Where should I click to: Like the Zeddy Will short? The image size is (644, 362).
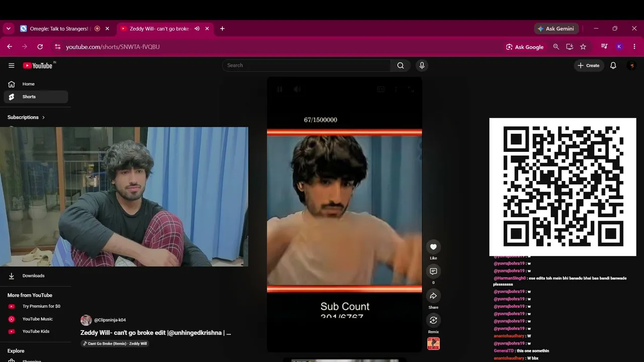[433, 247]
